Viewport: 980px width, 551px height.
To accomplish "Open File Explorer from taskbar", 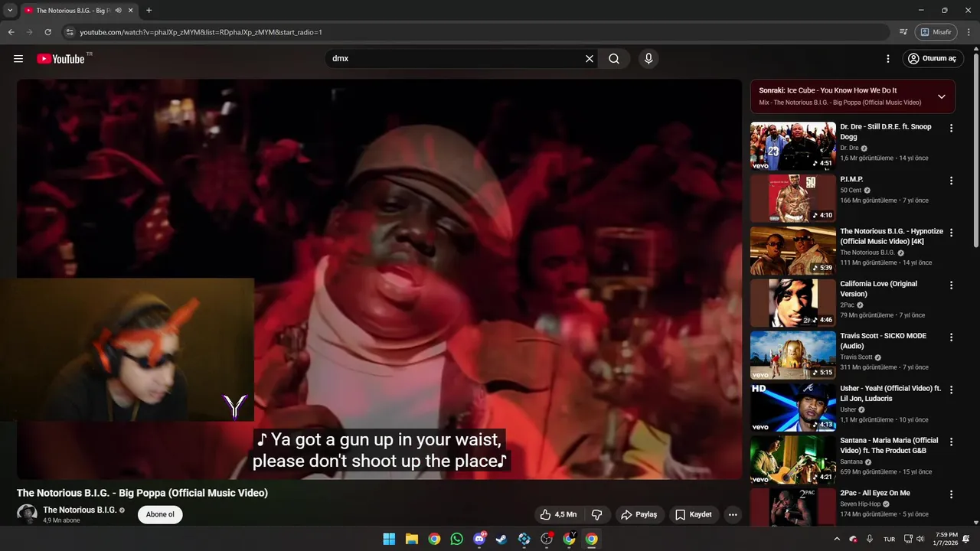I will click(412, 539).
